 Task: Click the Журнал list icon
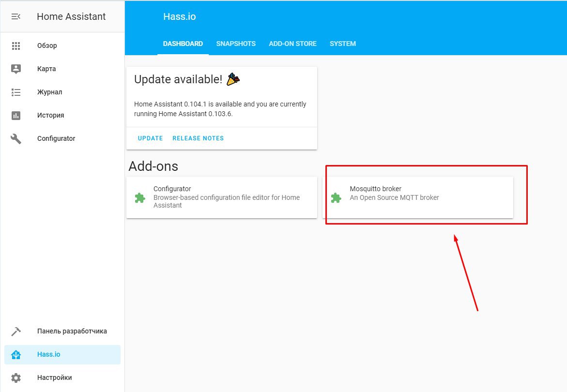pyautogui.click(x=16, y=92)
